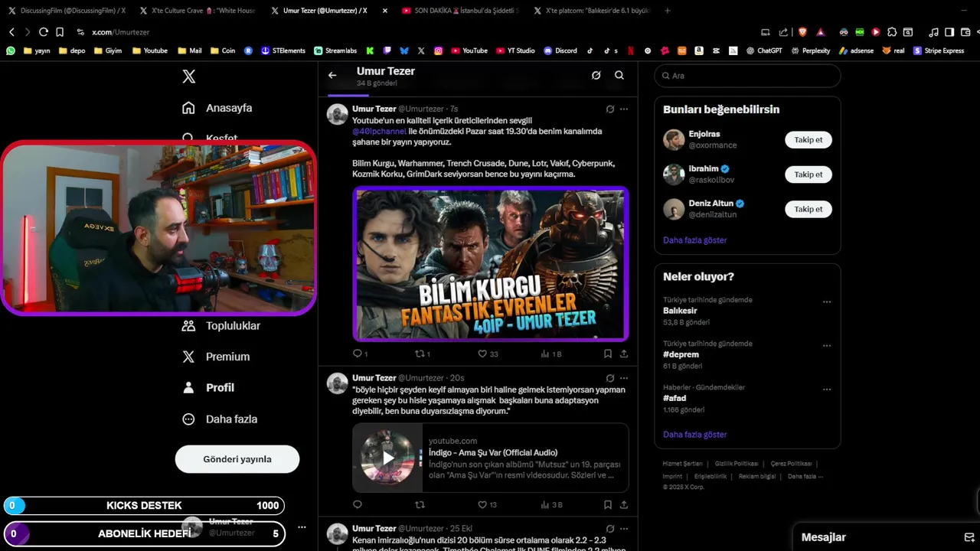Click Grok icon on the 7s post
This screenshot has width=980, height=551.
tap(610, 109)
